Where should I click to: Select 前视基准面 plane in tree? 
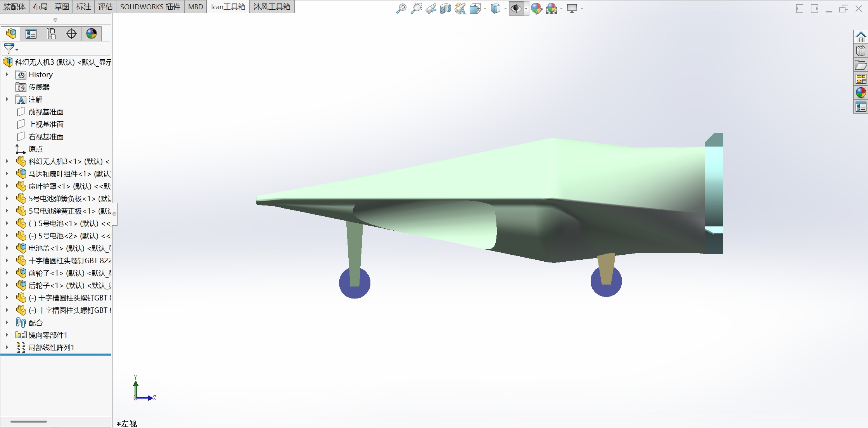click(46, 112)
